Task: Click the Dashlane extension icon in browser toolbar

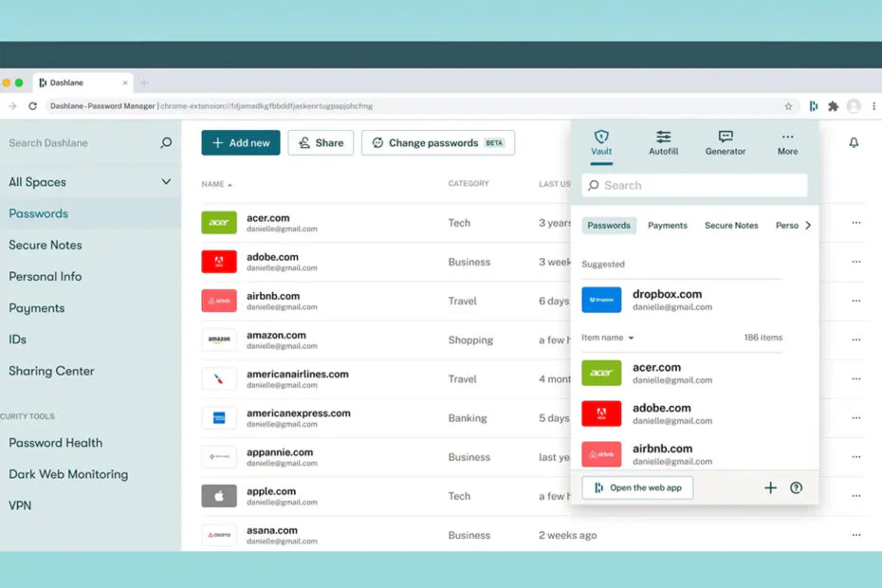Action: [x=814, y=106]
